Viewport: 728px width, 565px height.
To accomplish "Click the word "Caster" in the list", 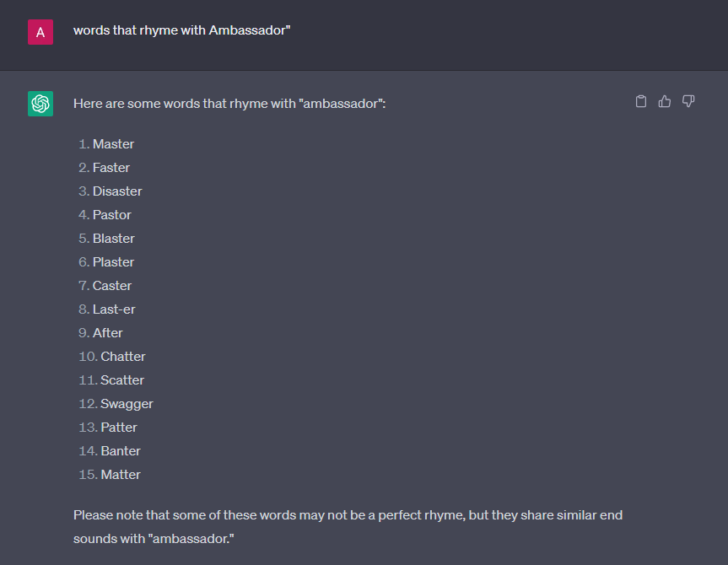I will click(x=112, y=286).
